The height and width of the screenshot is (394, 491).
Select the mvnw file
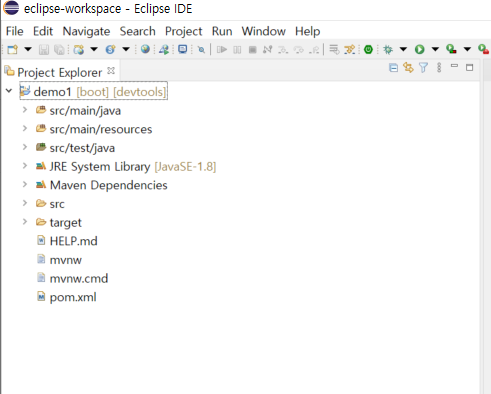(x=66, y=260)
